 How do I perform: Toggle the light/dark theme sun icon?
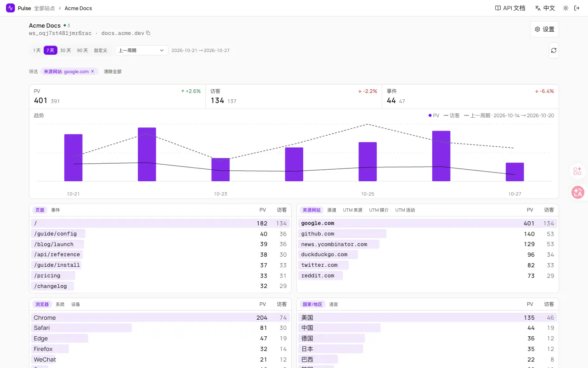[565, 8]
